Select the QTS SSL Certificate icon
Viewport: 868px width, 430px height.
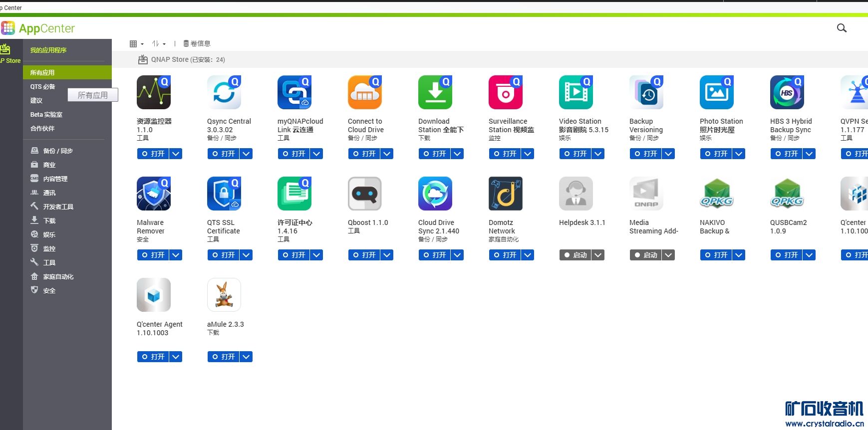tap(224, 194)
